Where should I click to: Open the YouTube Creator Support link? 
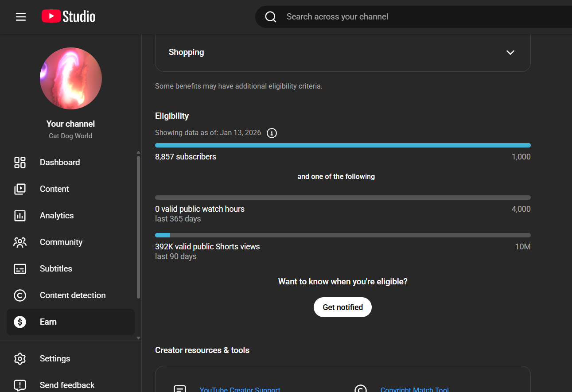pos(240,389)
